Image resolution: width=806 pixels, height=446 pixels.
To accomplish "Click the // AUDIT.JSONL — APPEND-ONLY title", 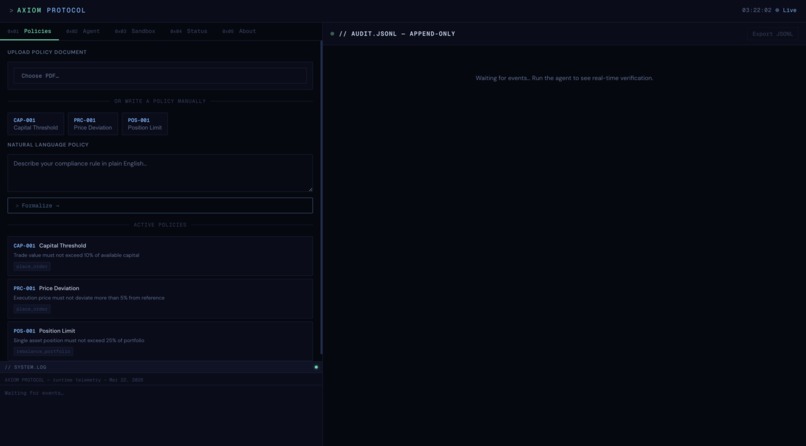I will [x=397, y=34].
